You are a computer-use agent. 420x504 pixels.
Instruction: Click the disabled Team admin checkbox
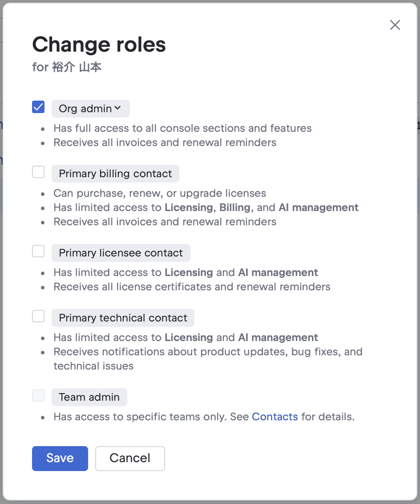pyautogui.click(x=38, y=395)
